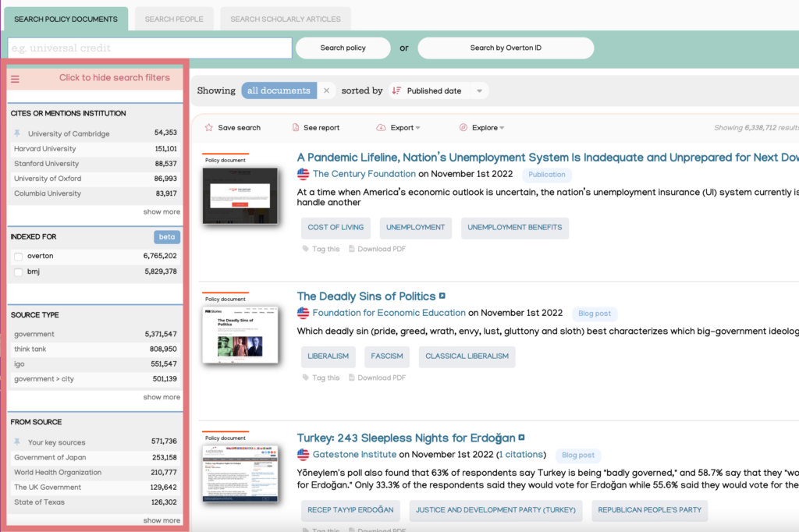This screenshot has width=799, height=532.
Task: Open the Explore dropdown menu
Action: click(488, 127)
